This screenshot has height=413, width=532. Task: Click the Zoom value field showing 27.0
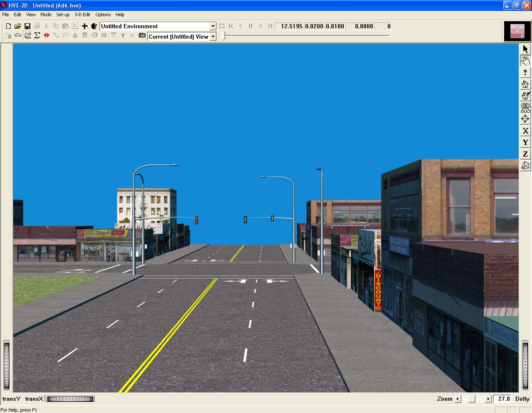pyautogui.click(x=503, y=399)
